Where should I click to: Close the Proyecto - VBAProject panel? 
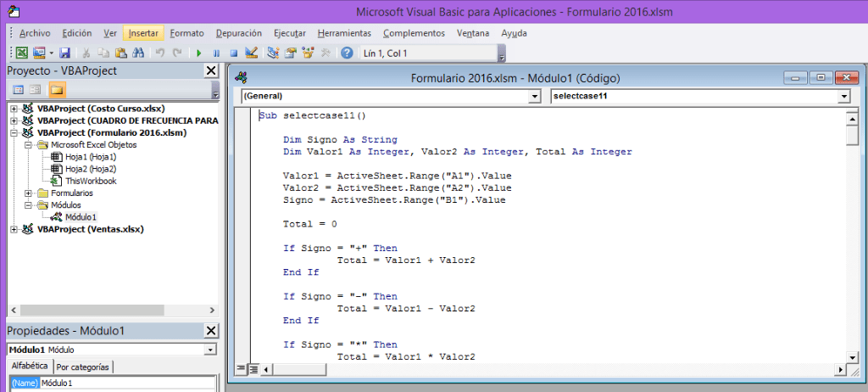[x=211, y=71]
